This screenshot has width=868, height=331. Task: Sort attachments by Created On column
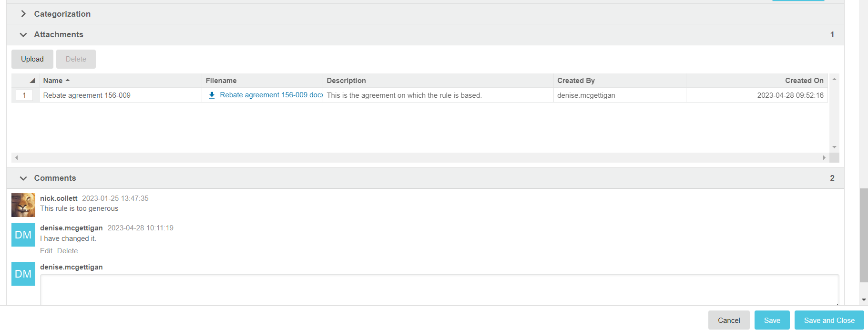(804, 81)
